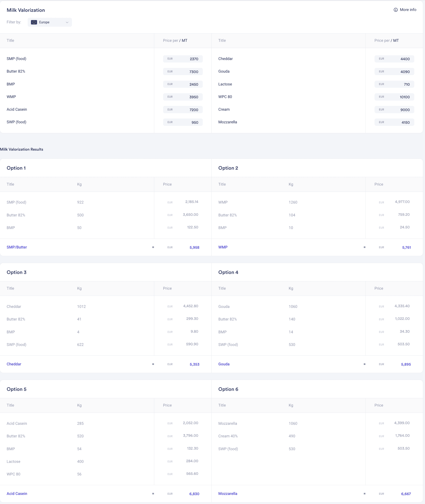Edit Acid Casein price field 7200
This screenshot has width=425, height=504.
[183, 109]
